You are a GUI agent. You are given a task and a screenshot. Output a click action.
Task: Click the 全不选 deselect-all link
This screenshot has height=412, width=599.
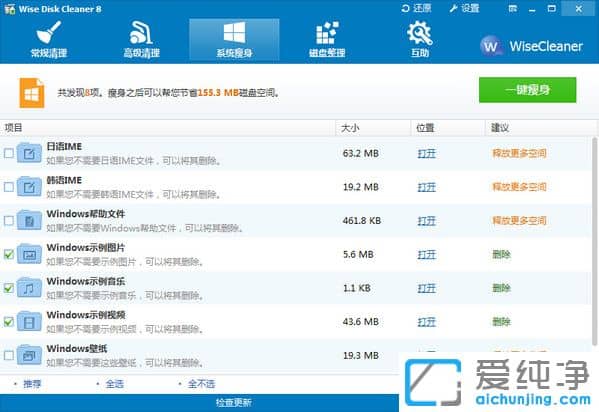tap(201, 384)
